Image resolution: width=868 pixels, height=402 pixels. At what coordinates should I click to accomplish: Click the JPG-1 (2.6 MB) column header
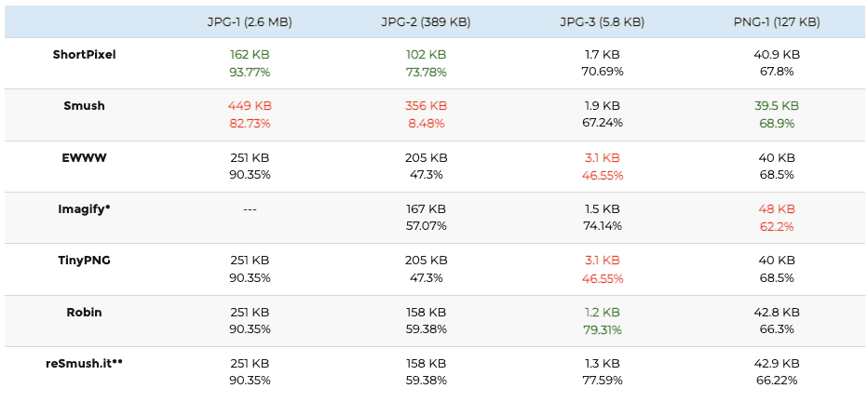pos(250,22)
